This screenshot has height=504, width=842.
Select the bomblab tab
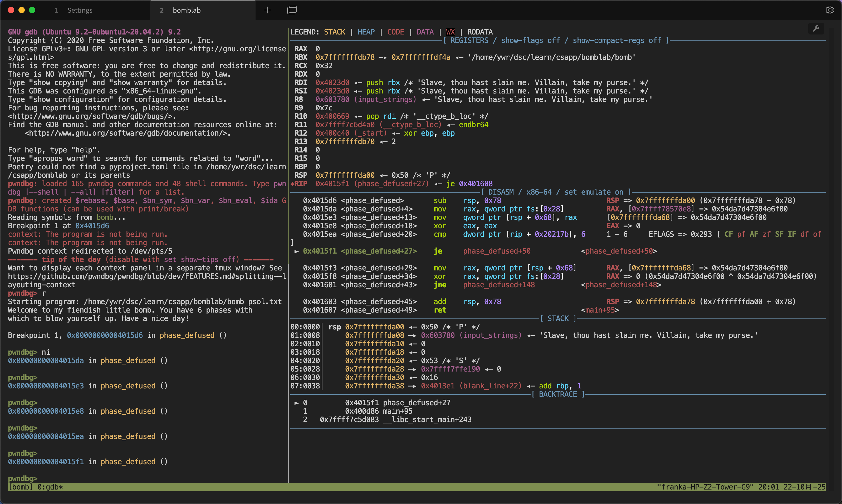point(186,10)
